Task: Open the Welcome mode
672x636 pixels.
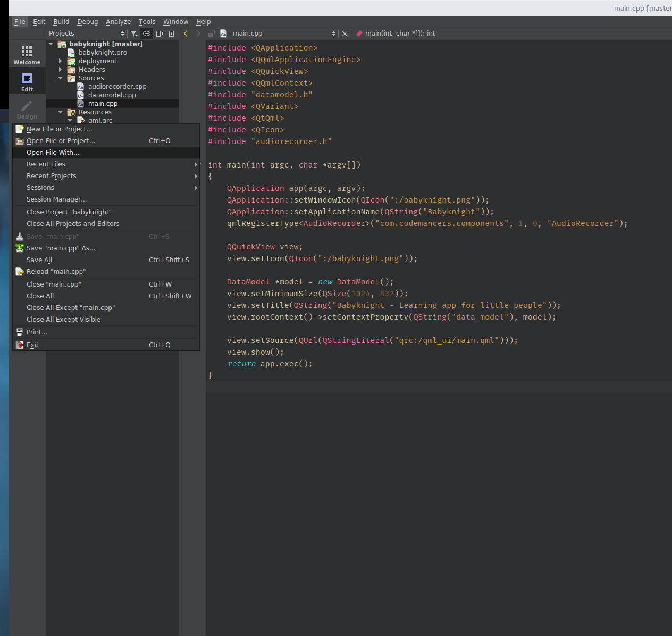Action: coord(27,55)
